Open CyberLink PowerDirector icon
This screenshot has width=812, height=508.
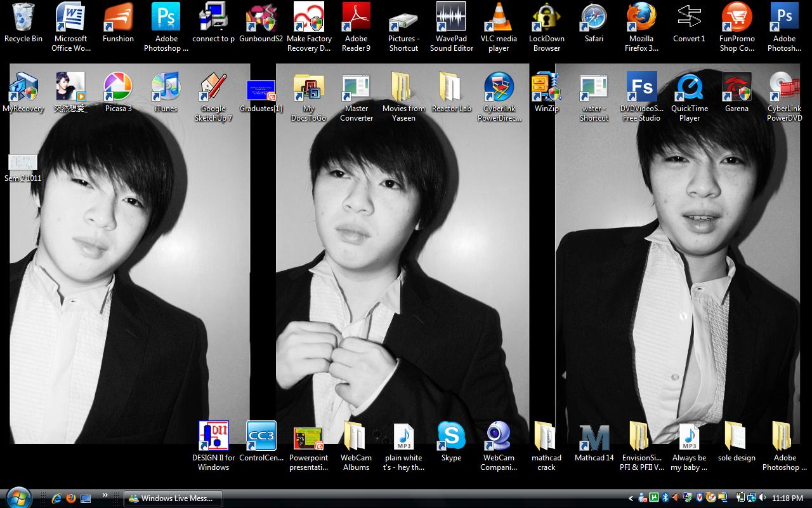(499, 97)
